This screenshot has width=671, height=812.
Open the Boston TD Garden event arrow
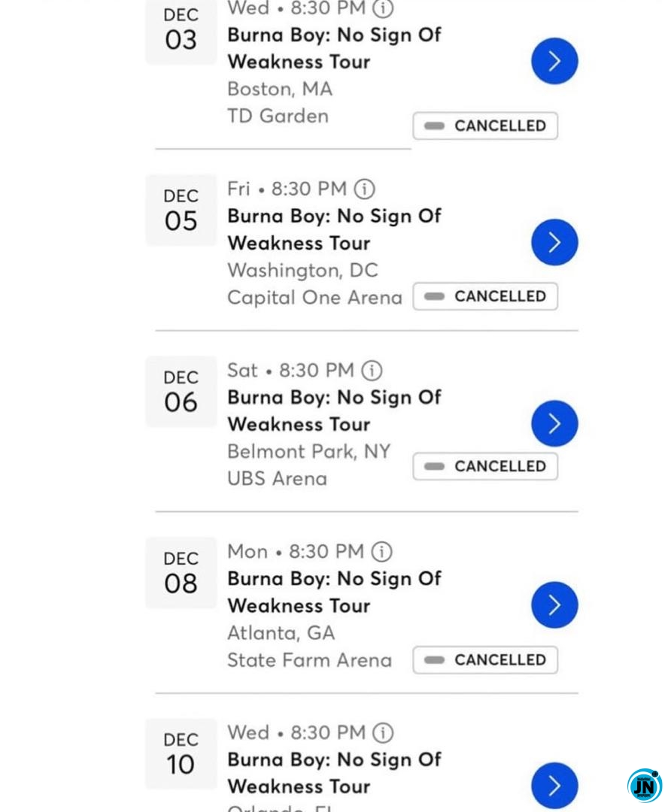point(554,62)
